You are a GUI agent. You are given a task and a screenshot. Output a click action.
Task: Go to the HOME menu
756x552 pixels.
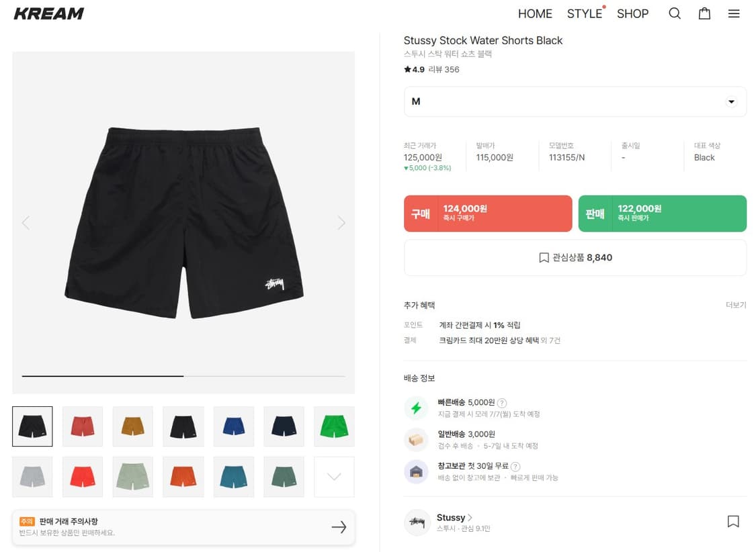(535, 14)
